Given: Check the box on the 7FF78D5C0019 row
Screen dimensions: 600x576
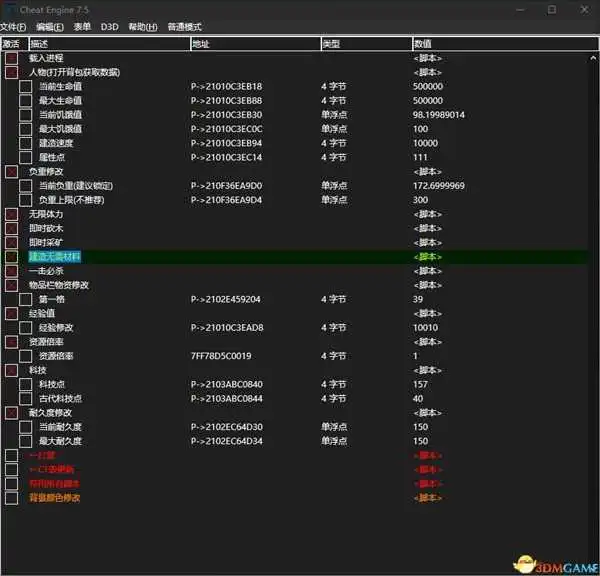Looking at the screenshot, I should (x=26, y=356).
